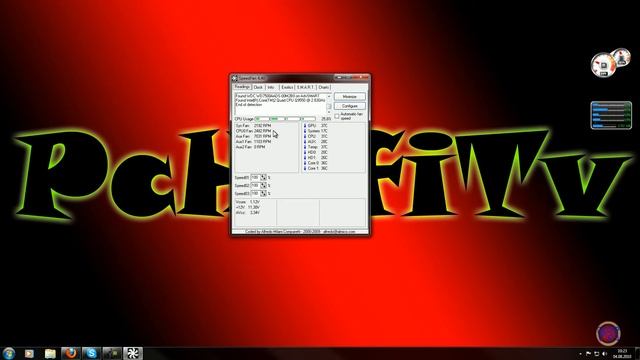The height and width of the screenshot is (360, 640).
Task: Open Windows Explorer from the taskbar
Action: pos(50,353)
